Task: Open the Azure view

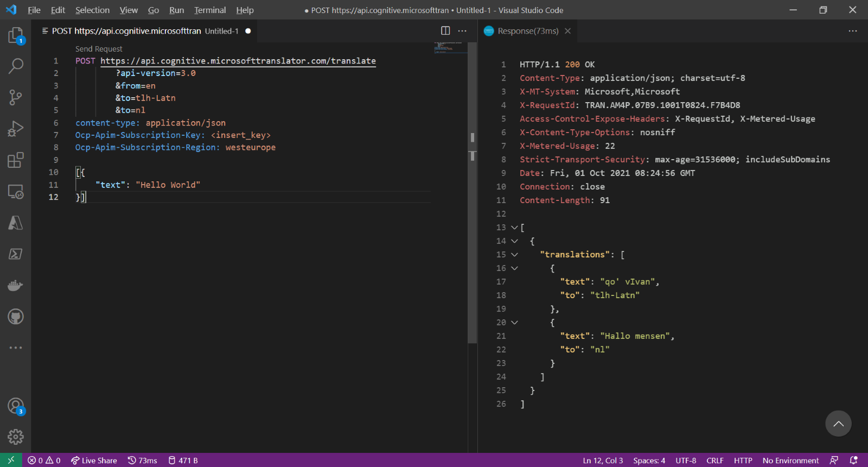Action: point(15,223)
